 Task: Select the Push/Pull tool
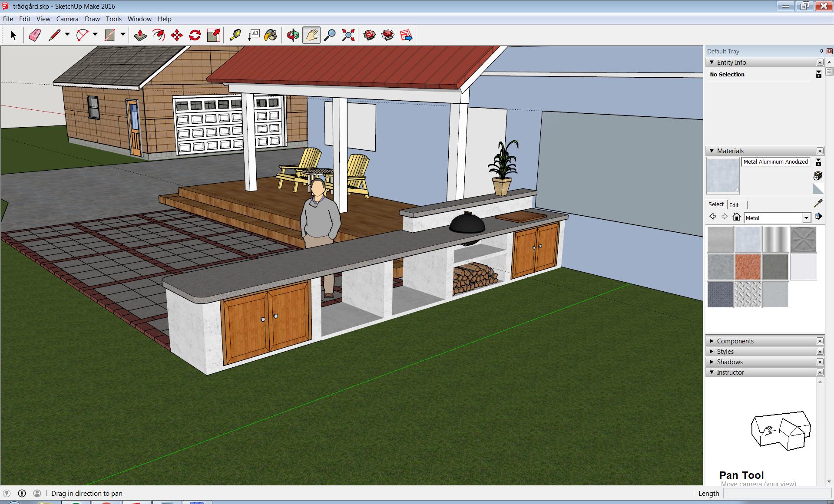[140, 35]
